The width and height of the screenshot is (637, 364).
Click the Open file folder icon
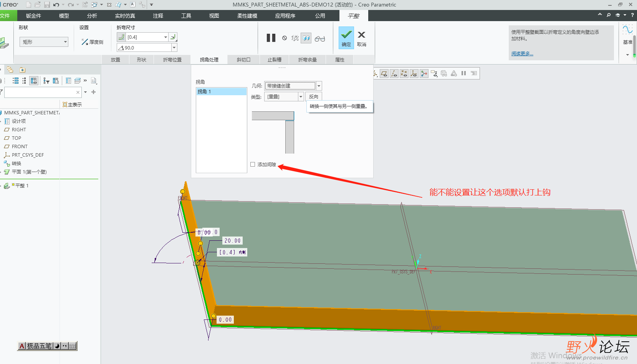pos(38,5)
